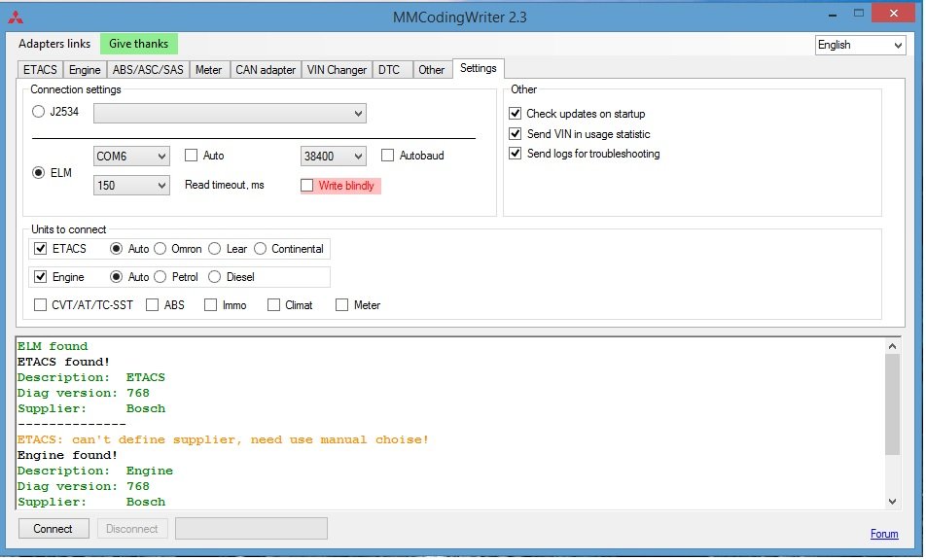Open the CAN adapter tab
The width and height of the screenshot is (926, 560).
point(266,70)
